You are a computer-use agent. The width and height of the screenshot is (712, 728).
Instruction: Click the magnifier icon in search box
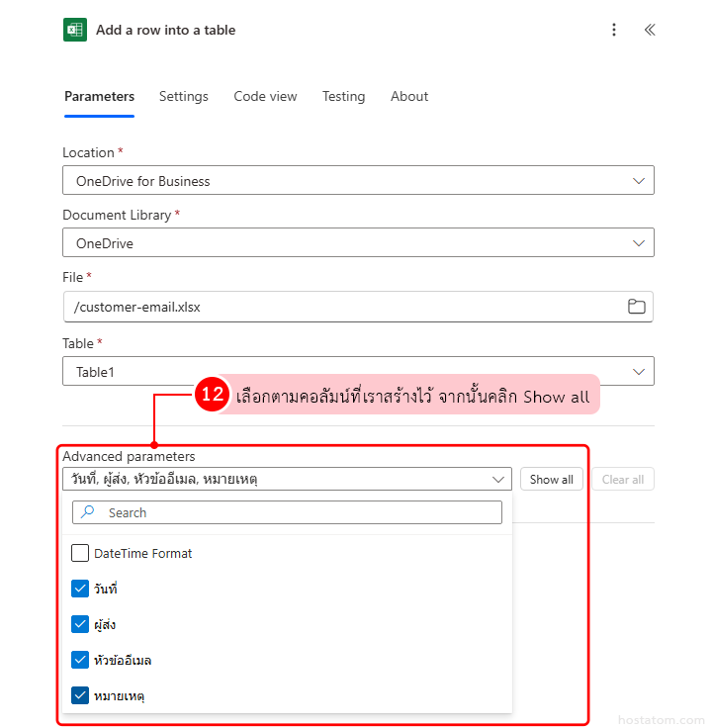coord(88,512)
